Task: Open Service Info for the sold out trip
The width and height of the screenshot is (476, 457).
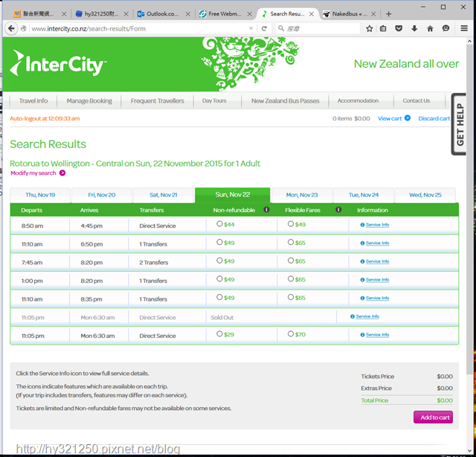Action: click(x=367, y=316)
